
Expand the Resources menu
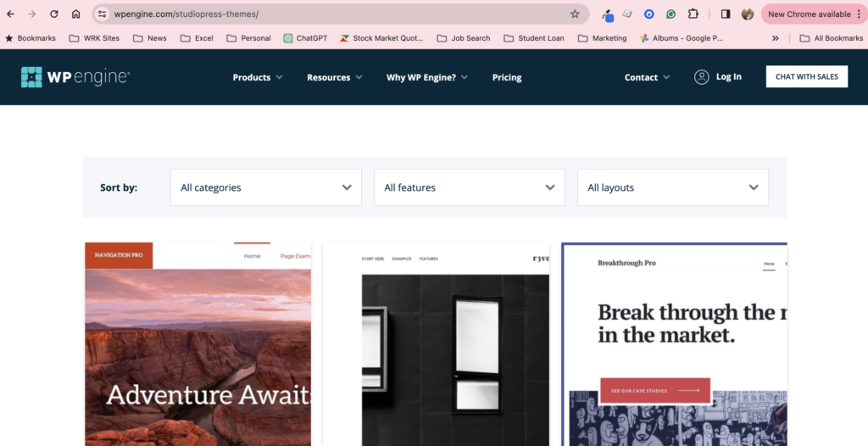click(334, 77)
